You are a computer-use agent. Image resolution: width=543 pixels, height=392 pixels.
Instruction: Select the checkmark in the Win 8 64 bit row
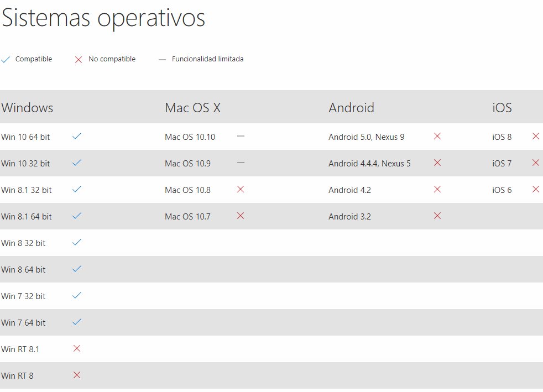[x=77, y=269]
